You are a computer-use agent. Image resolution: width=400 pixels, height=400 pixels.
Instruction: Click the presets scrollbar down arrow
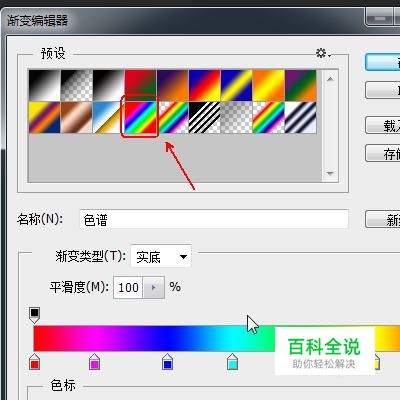pos(330,173)
